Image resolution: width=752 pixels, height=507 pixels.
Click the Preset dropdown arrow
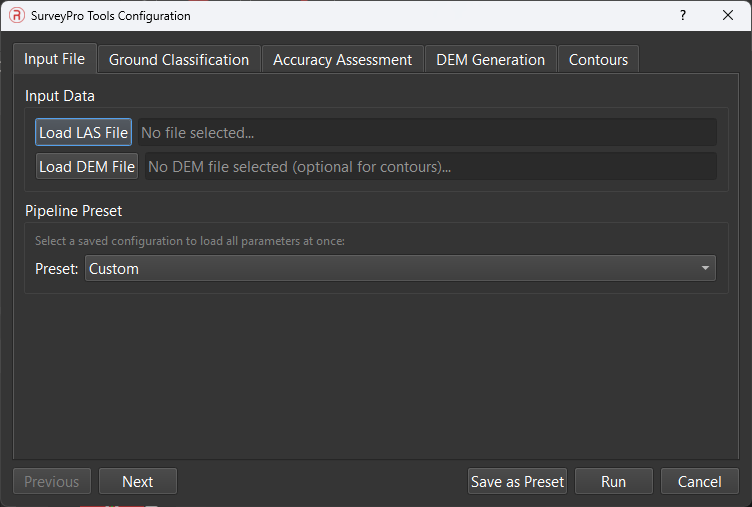pos(705,269)
